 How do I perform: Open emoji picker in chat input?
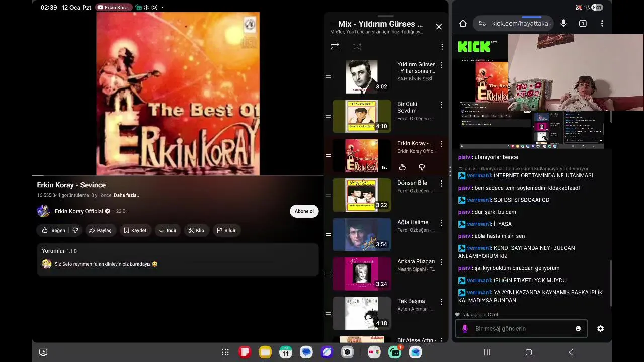click(578, 329)
